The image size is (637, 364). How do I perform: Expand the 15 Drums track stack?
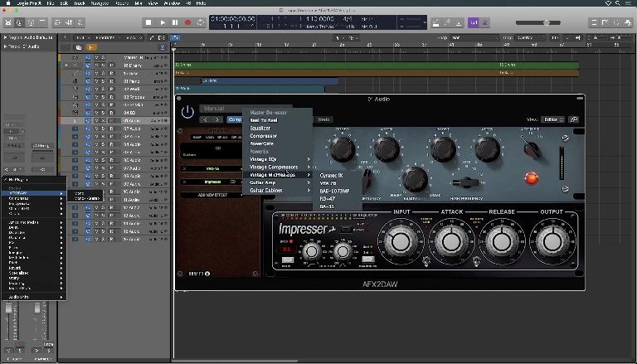click(x=66, y=65)
